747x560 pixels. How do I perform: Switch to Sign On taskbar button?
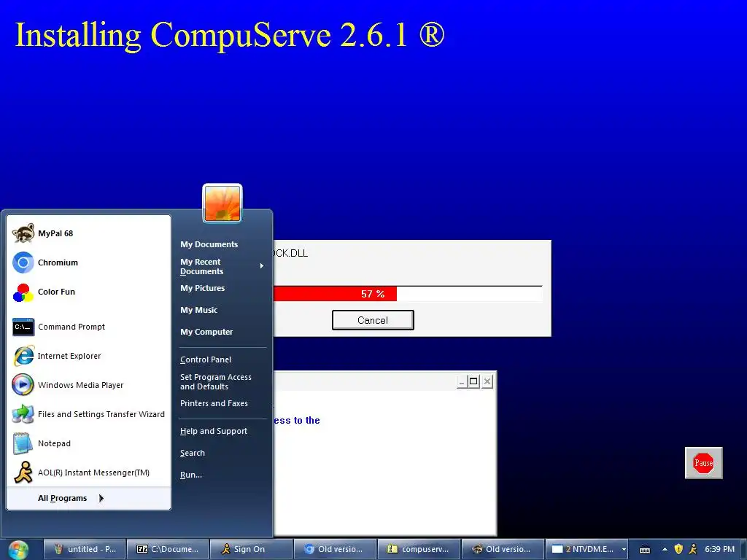tap(251, 549)
